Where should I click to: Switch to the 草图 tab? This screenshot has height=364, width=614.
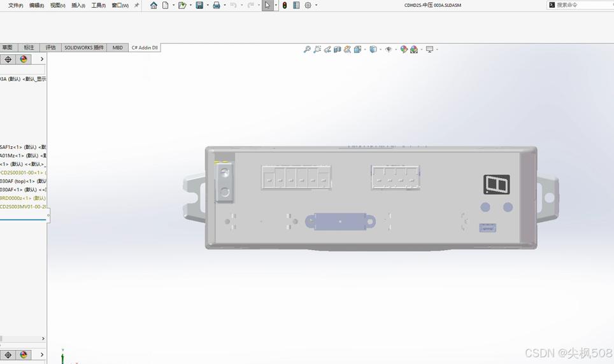(8, 47)
